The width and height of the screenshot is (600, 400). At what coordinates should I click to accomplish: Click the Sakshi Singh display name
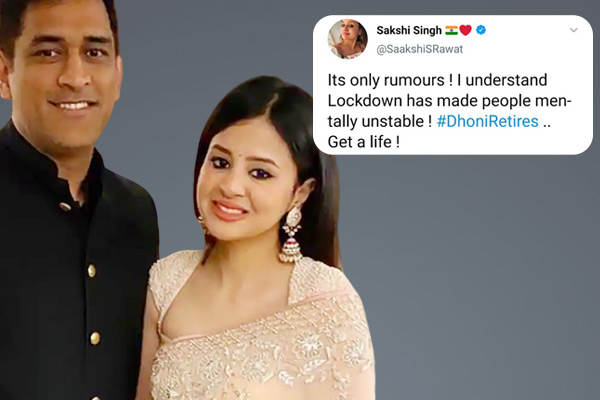(x=409, y=30)
